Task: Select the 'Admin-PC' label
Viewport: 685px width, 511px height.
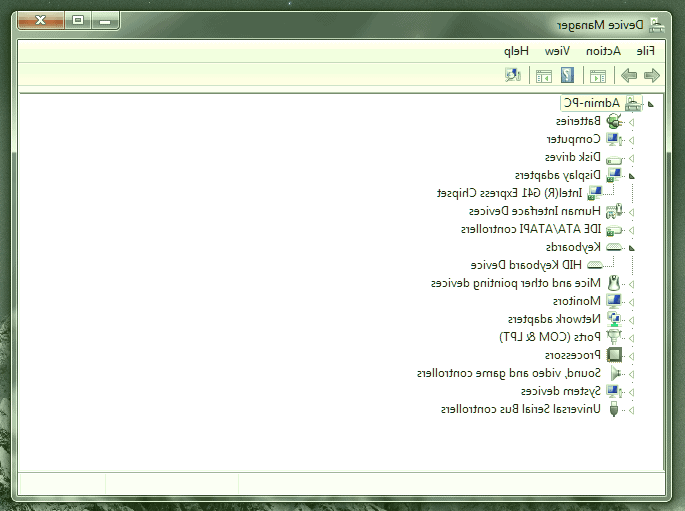Action: [592, 103]
